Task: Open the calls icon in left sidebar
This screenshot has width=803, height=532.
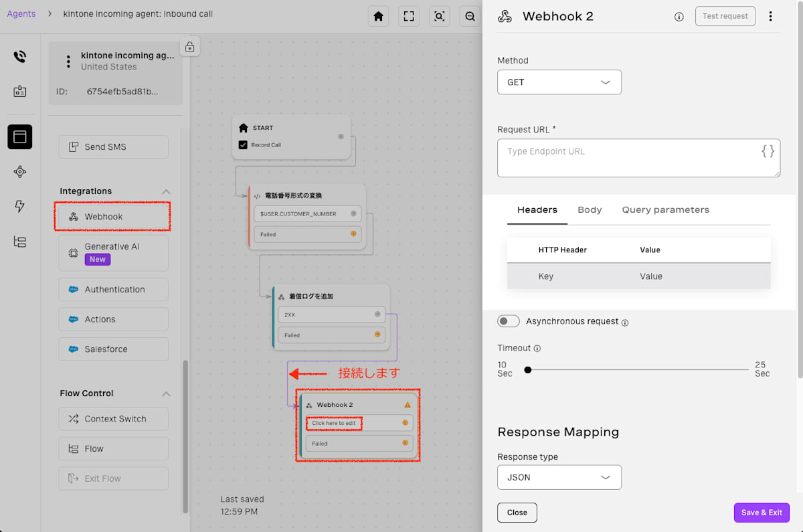Action: [20, 57]
